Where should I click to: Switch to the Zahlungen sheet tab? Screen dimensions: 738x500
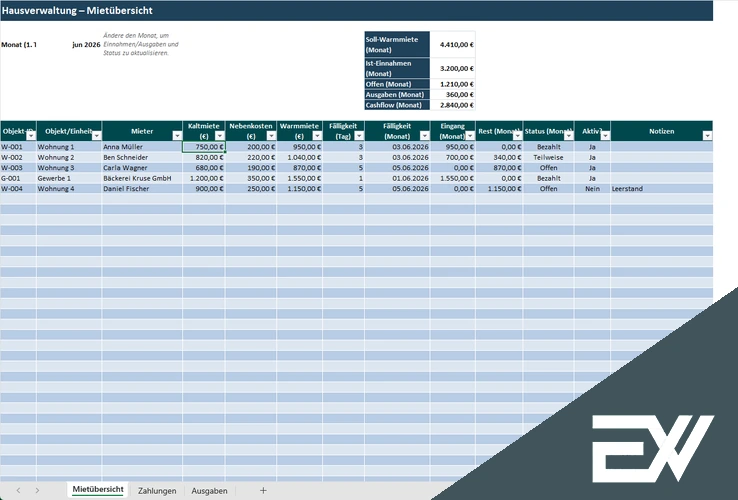pyautogui.click(x=157, y=491)
